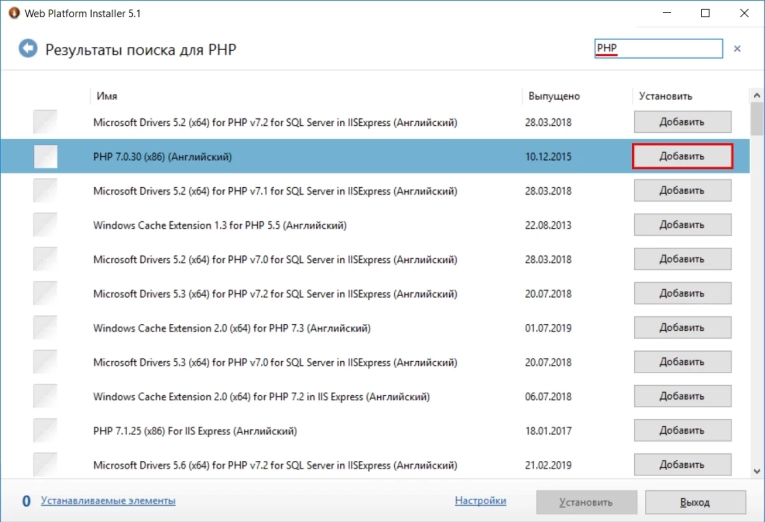Click the PHP search input field
The image size is (765, 522).
click(658, 48)
